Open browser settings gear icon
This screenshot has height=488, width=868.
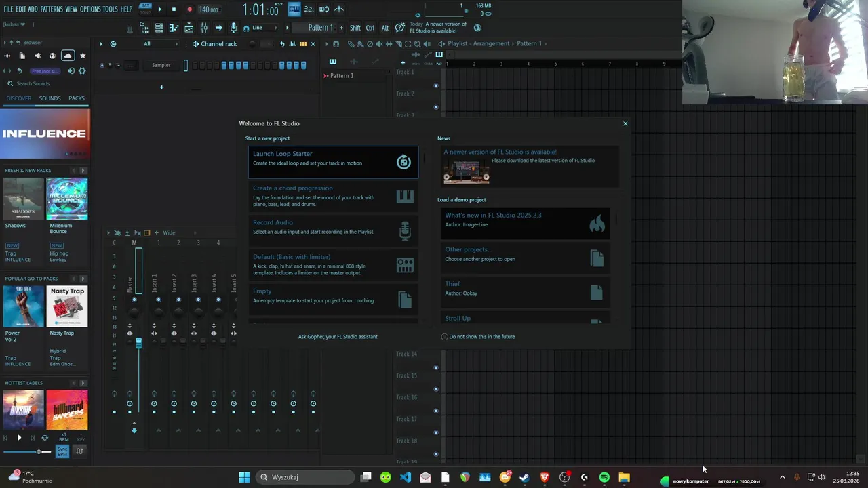pos(82,71)
